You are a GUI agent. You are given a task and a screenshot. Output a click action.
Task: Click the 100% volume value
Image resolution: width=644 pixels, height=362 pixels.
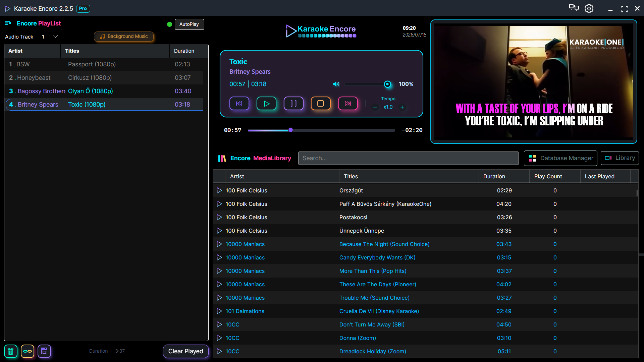[406, 84]
